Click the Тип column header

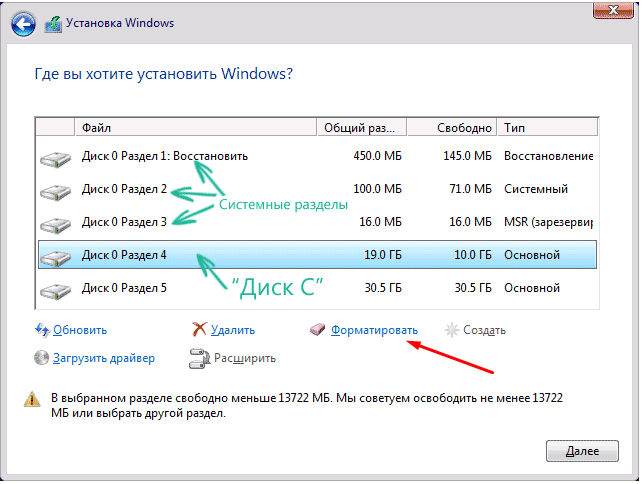pyautogui.click(x=547, y=128)
